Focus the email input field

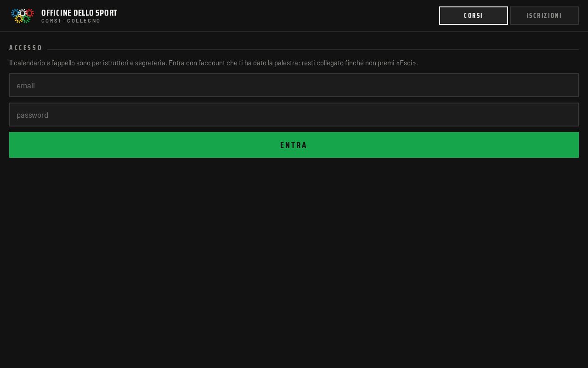tap(294, 85)
